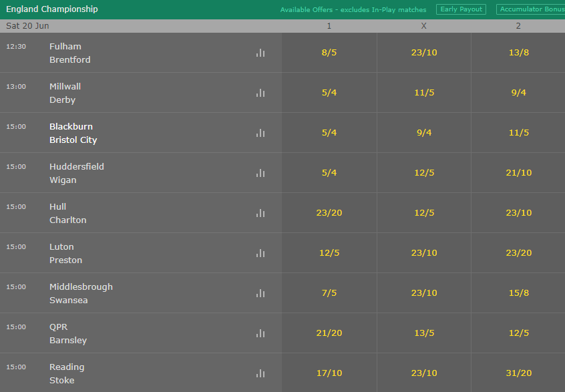This screenshot has width=565, height=392.
Task: Pick Bristol City away win at 11/5
Action: [518, 133]
